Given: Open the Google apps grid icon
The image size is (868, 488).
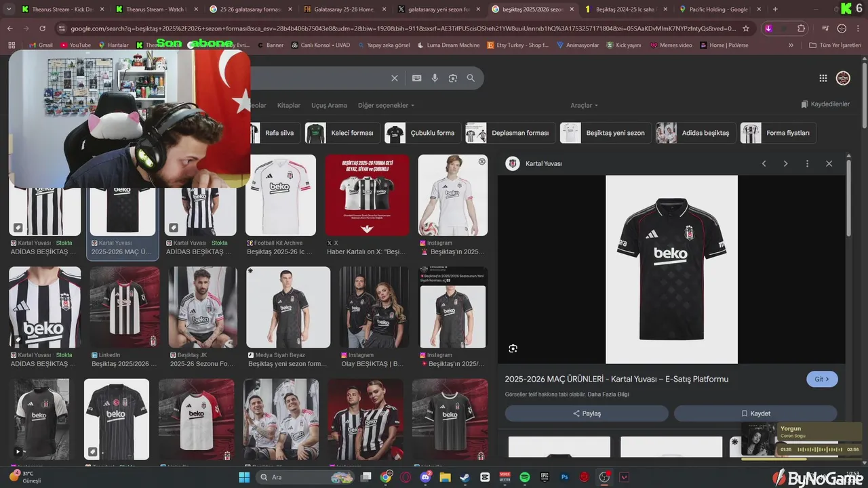Looking at the screenshot, I should pyautogui.click(x=823, y=78).
